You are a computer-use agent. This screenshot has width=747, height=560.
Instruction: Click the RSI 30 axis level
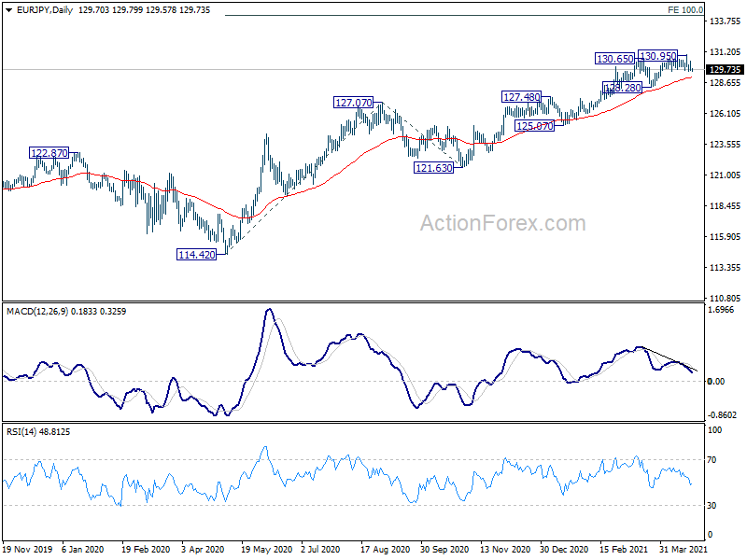point(712,505)
